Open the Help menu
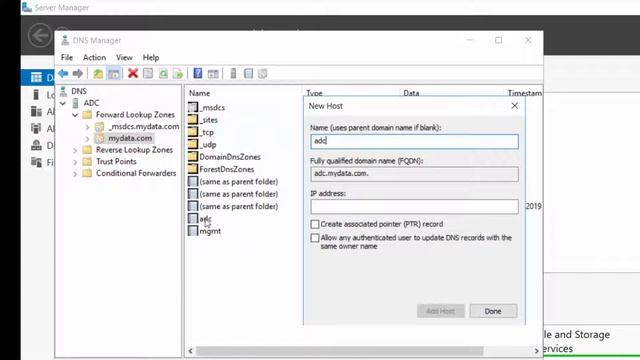This screenshot has height=360, width=640. pos(151,58)
